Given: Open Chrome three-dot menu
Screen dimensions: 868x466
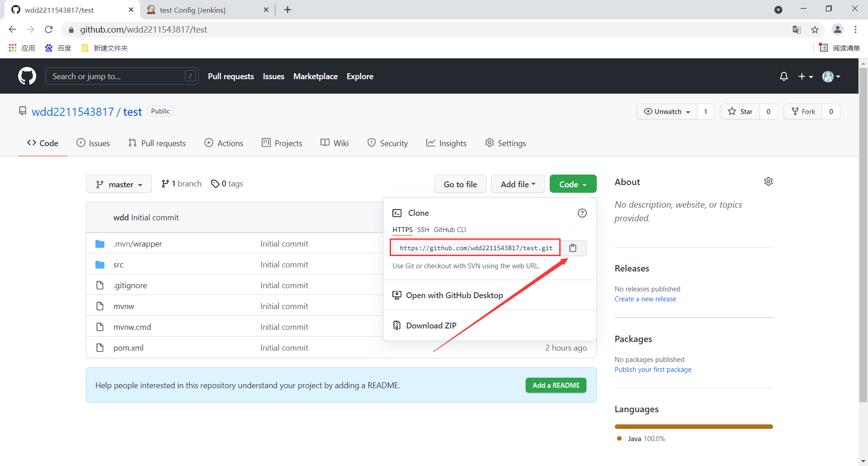Looking at the screenshot, I should tap(855, 29).
